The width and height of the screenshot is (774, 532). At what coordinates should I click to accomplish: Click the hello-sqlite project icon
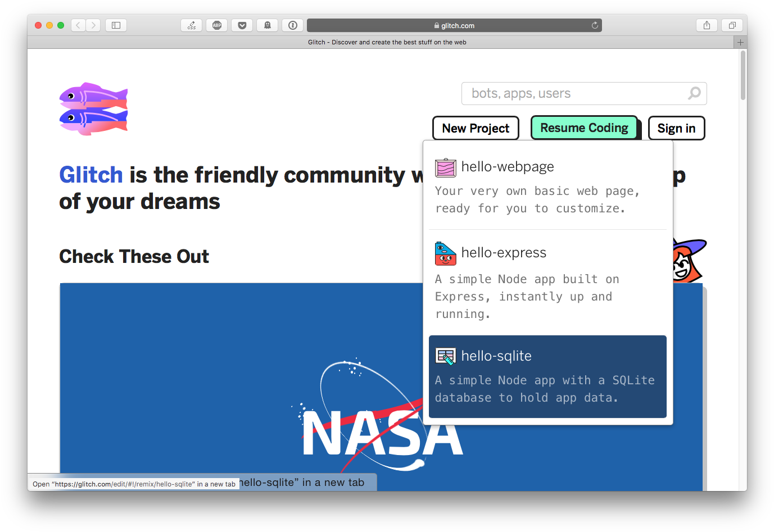pyautogui.click(x=445, y=356)
